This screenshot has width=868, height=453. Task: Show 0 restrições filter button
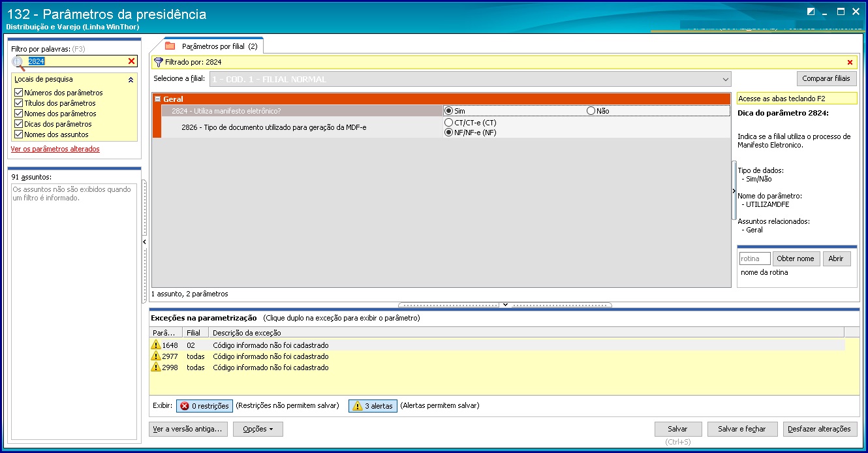204,405
